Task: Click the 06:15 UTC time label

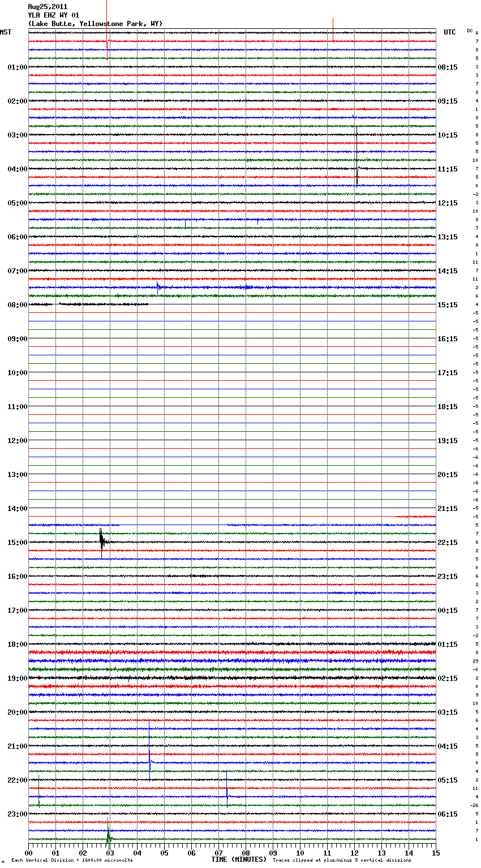Action: point(447,814)
